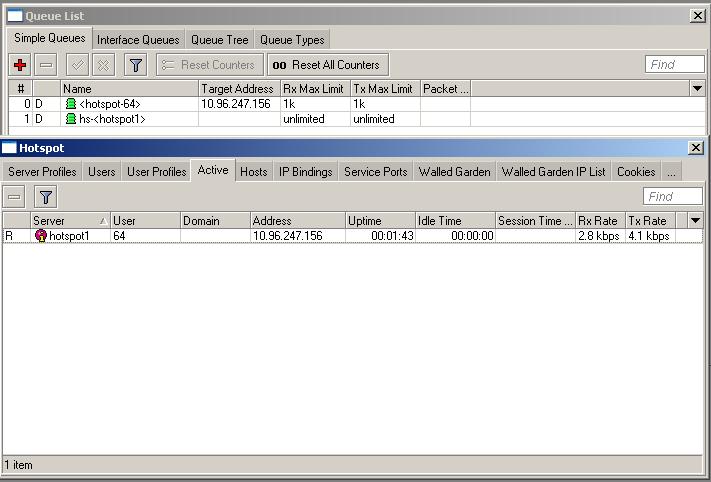Image resolution: width=711 pixels, height=482 pixels.
Task: Open IP Bindings tab
Action: tap(306, 172)
